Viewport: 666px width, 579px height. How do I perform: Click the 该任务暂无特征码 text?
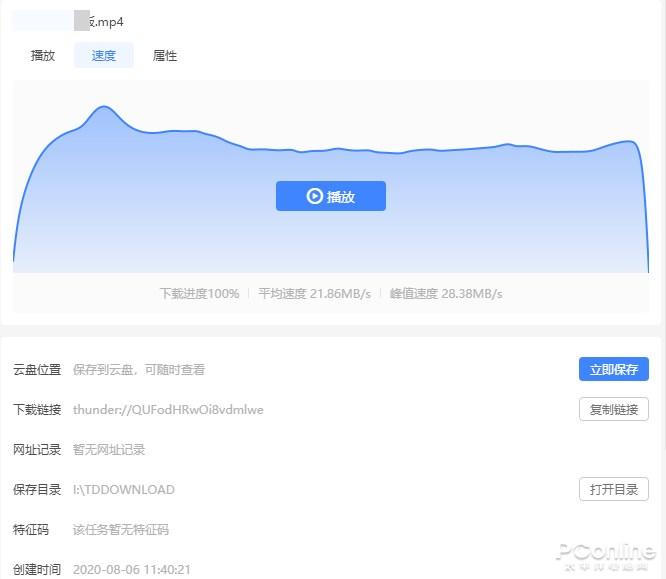(121, 529)
